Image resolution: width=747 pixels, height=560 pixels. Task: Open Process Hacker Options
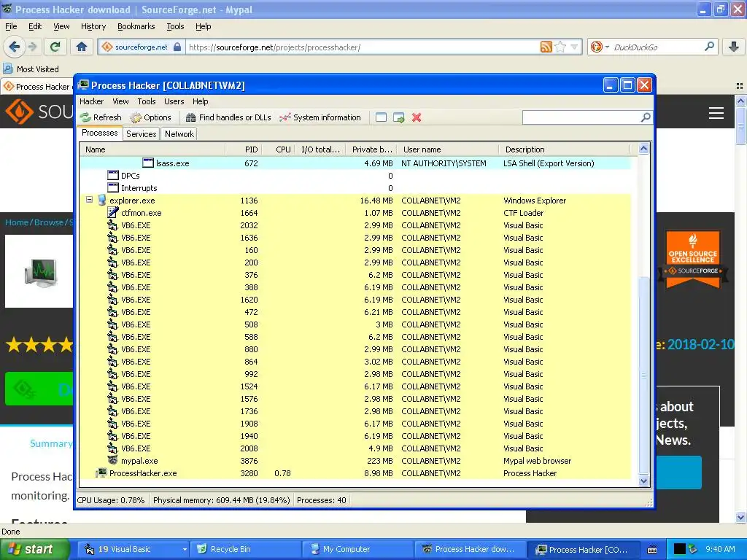(x=151, y=117)
